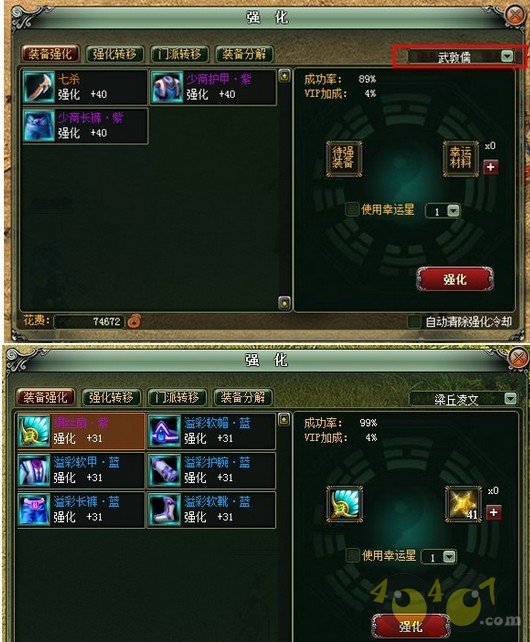Enable 自动清除强化冷却 checkbox
The image size is (530, 642).
pos(415,321)
